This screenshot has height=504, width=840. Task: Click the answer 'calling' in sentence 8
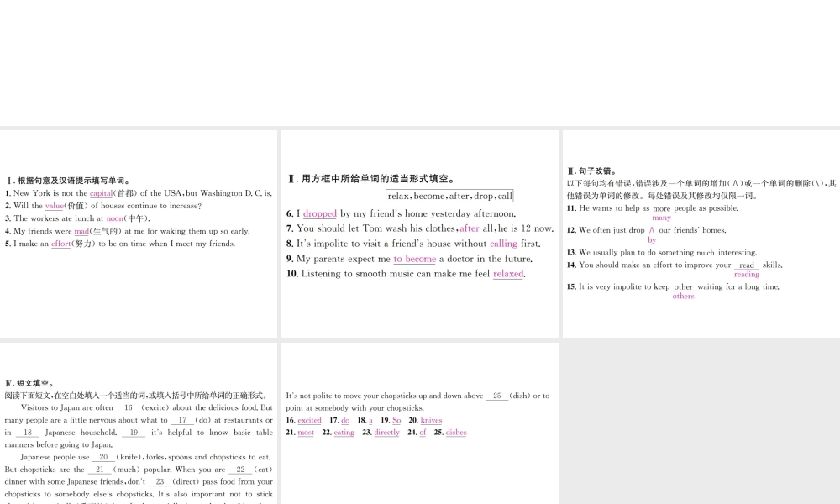(503, 244)
